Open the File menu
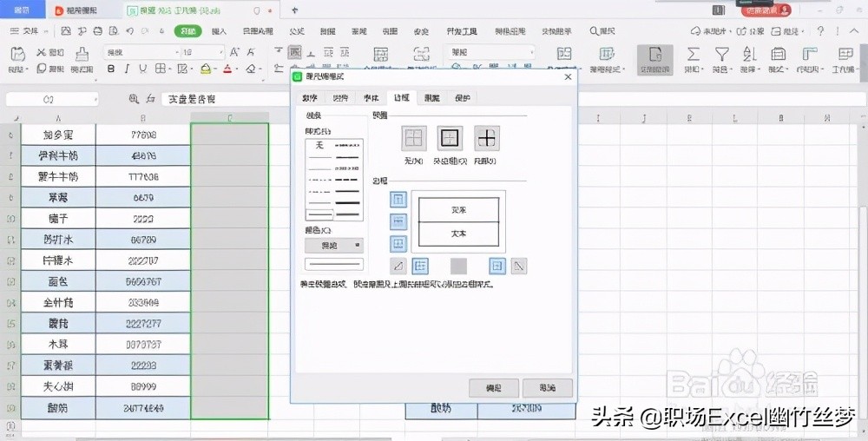The height and width of the screenshot is (441, 868). (x=25, y=31)
